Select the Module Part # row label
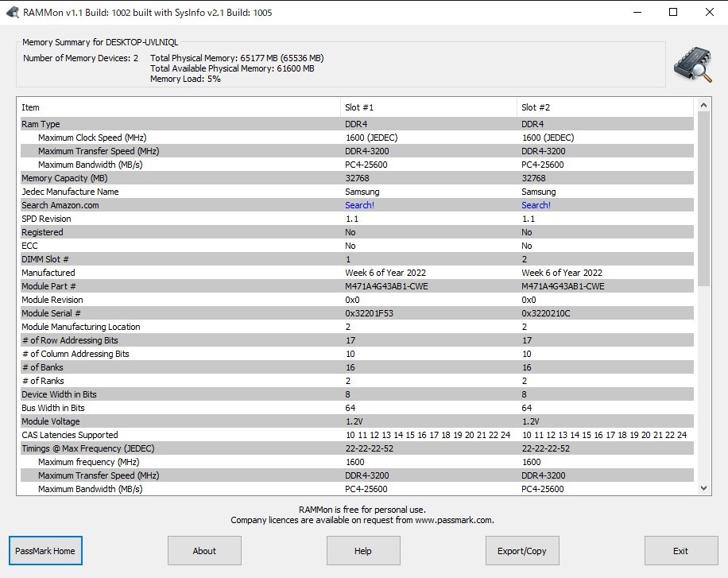The image size is (728, 578). click(x=48, y=286)
